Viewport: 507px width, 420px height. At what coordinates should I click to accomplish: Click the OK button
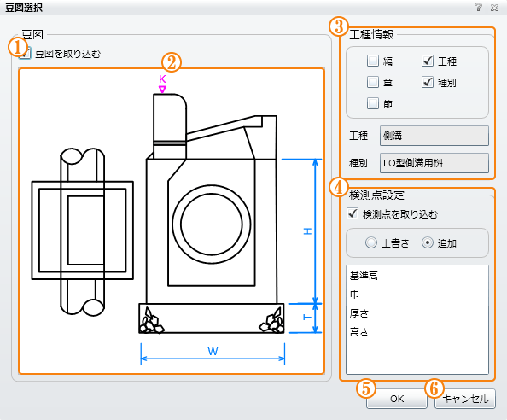click(397, 399)
